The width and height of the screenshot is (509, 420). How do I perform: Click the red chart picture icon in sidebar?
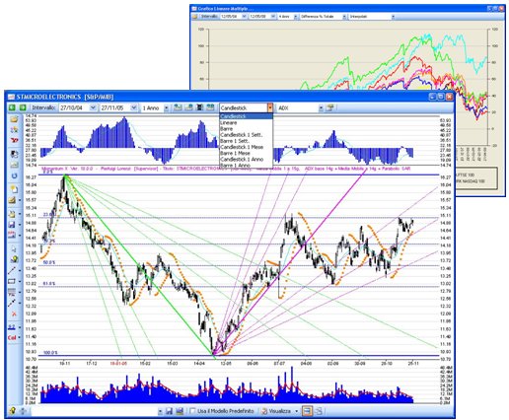[x=12, y=235]
